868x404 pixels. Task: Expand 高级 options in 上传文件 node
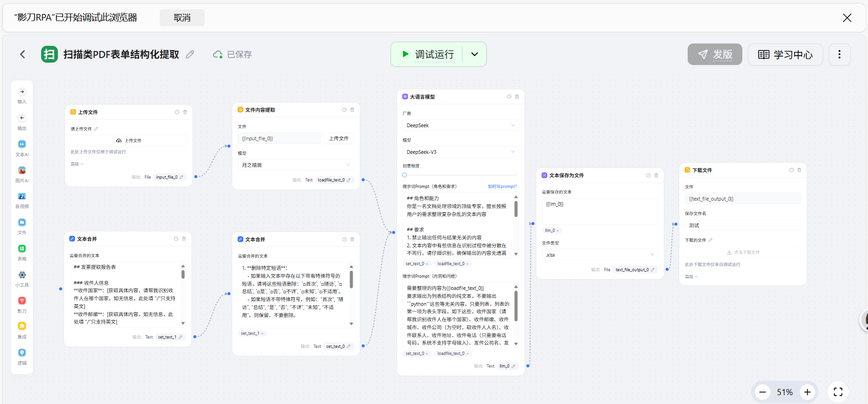click(x=77, y=164)
